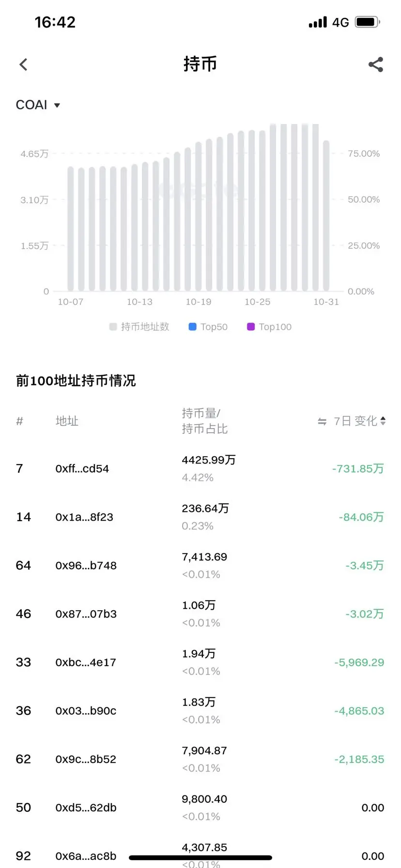
Task: Click the -84.06万 change value
Action: [x=361, y=517]
